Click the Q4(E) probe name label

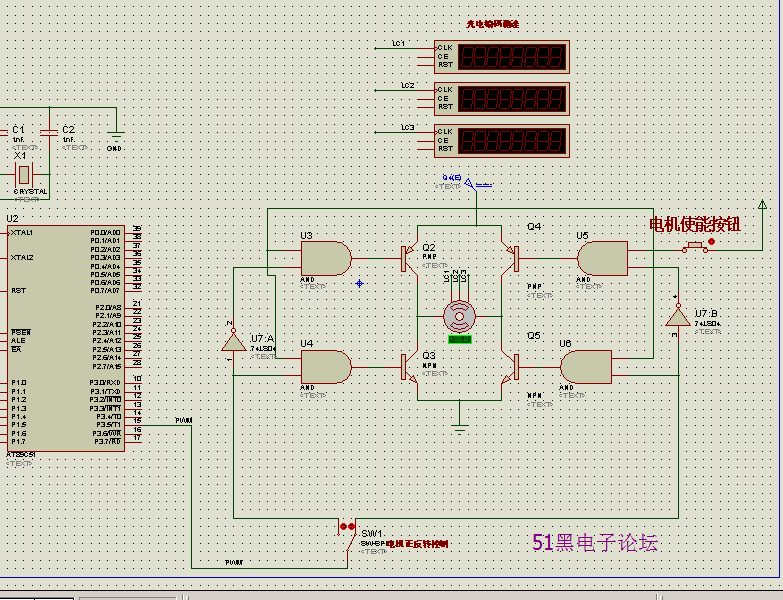pos(452,177)
